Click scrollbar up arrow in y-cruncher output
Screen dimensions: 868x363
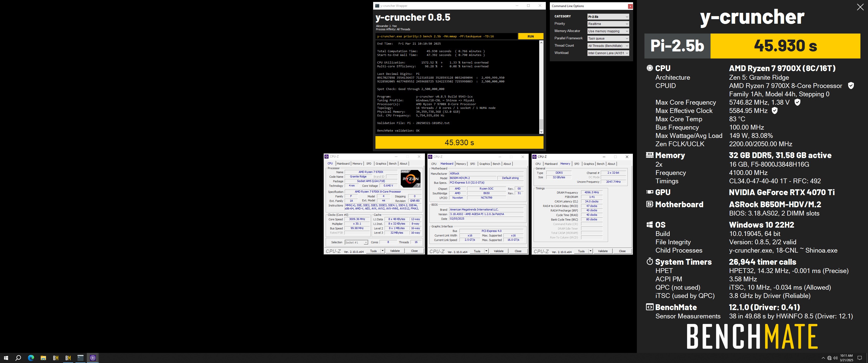(x=541, y=42)
